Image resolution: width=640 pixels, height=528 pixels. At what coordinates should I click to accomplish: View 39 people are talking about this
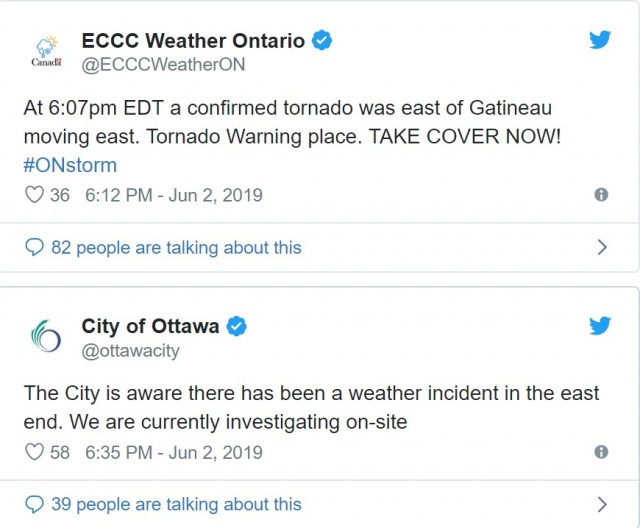(x=163, y=504)
